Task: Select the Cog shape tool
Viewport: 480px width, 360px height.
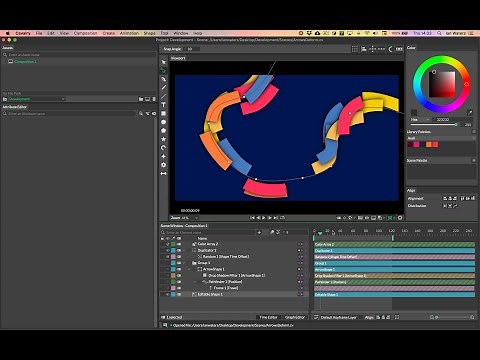Action: [163, 165]
